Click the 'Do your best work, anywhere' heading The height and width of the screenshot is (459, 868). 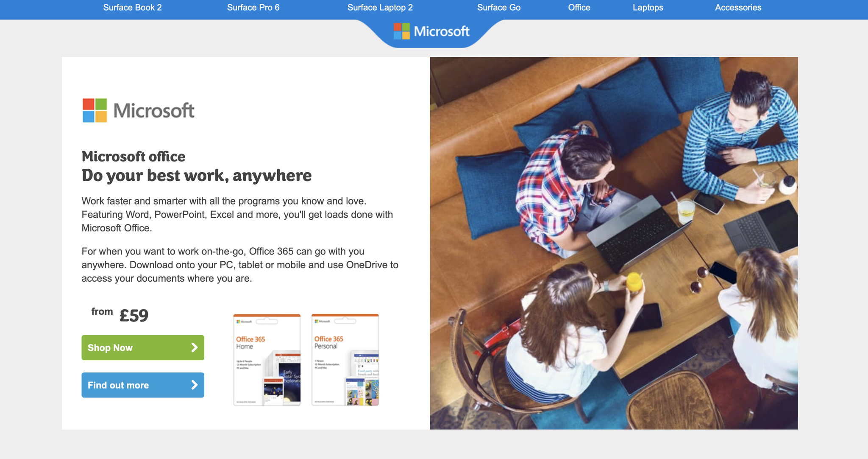pyautogui.click(x=197, y=176)
